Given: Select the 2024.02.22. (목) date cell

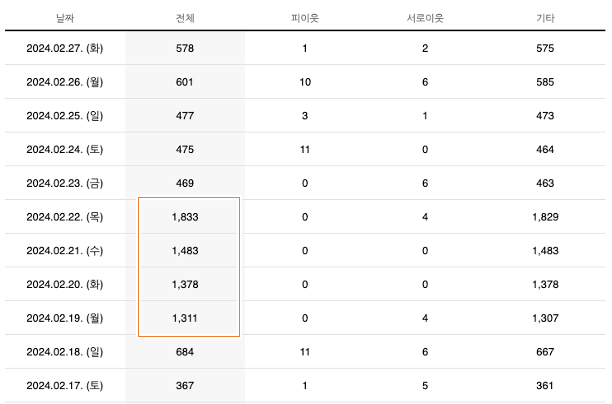Looking at the screenshot, I should click(65, 217).
